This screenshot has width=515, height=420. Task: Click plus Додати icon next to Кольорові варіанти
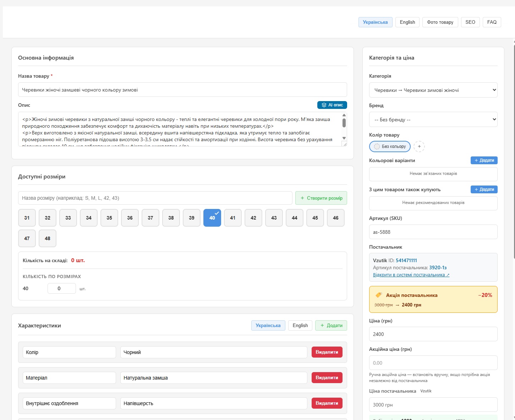pos(476,160)
